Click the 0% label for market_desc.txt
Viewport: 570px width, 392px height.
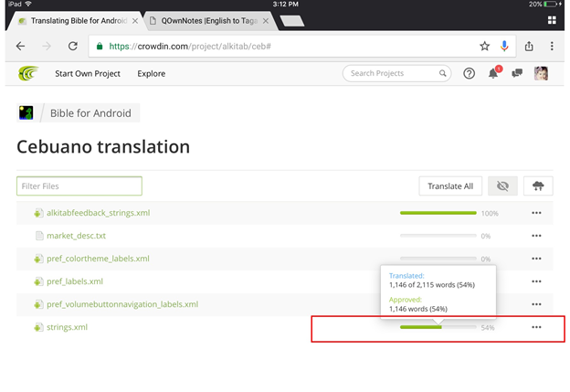(486, 237)
